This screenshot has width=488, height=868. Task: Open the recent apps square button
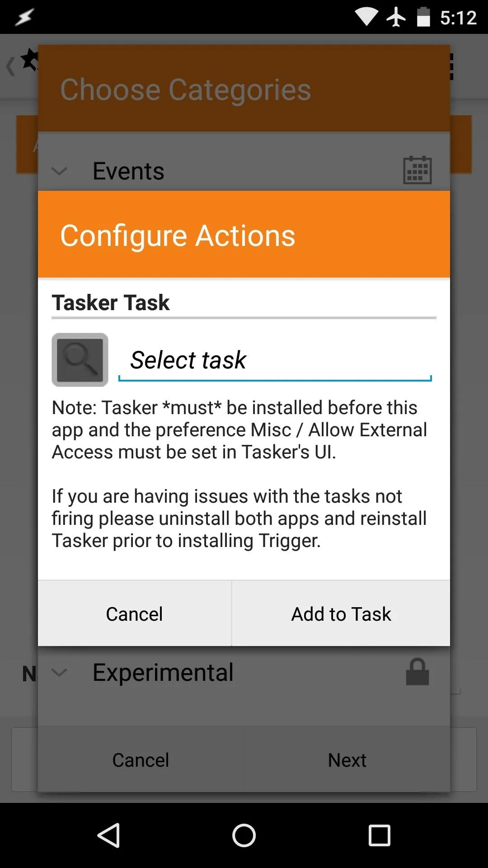379,835
